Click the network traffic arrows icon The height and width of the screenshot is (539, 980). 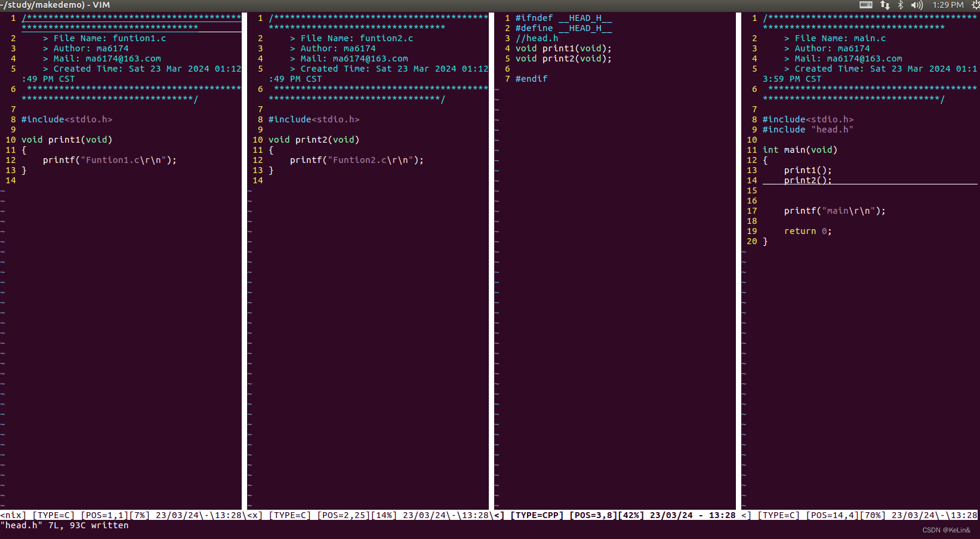(884, 5)
